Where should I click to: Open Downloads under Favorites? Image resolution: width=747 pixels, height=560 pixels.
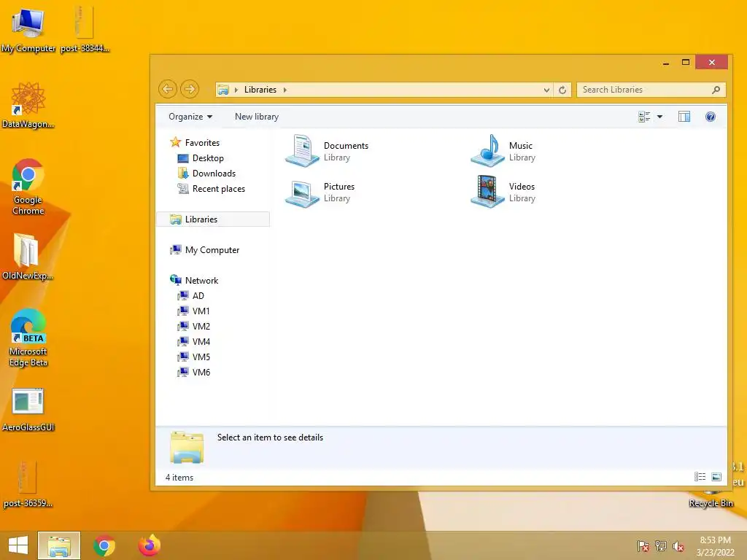[x=214, y=174]
